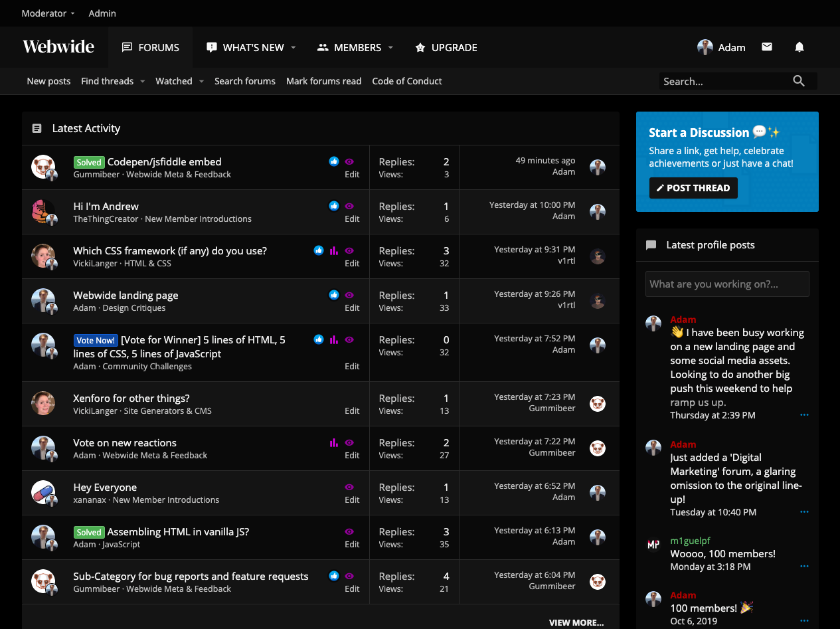Click like icon on Vote for Winner thread
This screenshot has width=840, height=629.
319,339
